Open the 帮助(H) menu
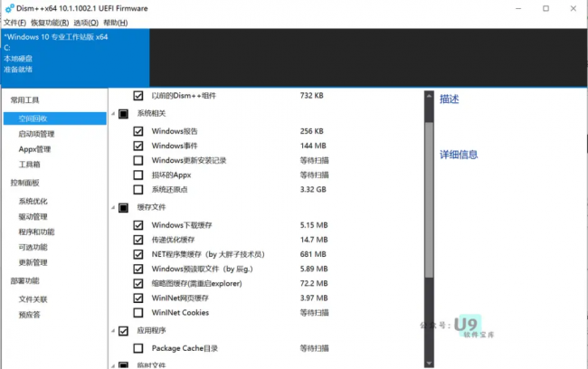This screenshot has height=369, width=588. (x=116, y=23)
